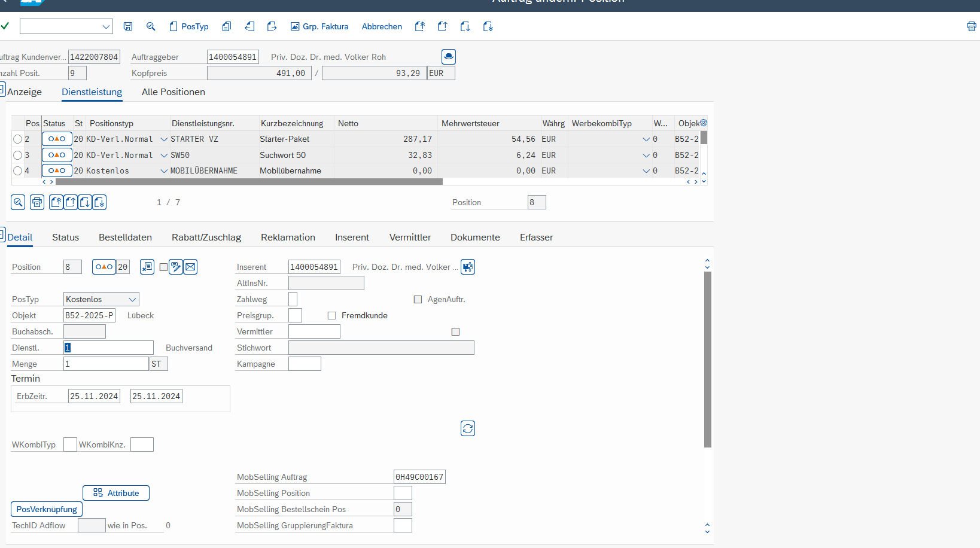Click Abbrechen to cancel
This screenshot has height=548, width=980.
point(382,26)
